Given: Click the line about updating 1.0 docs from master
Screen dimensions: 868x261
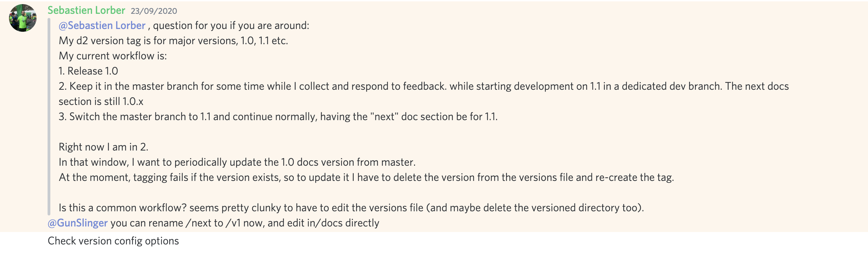Looking at the screenshot, I should pyautogui.click(x=238, y=162).
